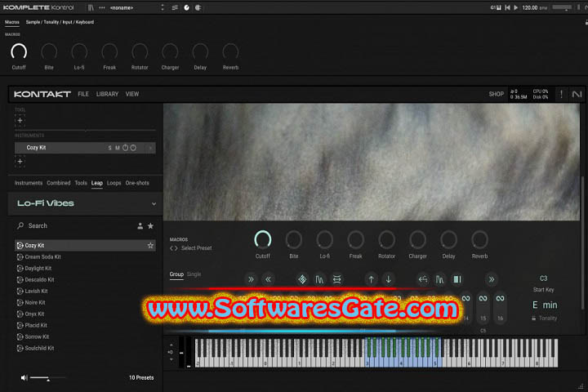Open the SHOP link
Viewport: 588px width, 392px height.
click(x=497, y=94)
